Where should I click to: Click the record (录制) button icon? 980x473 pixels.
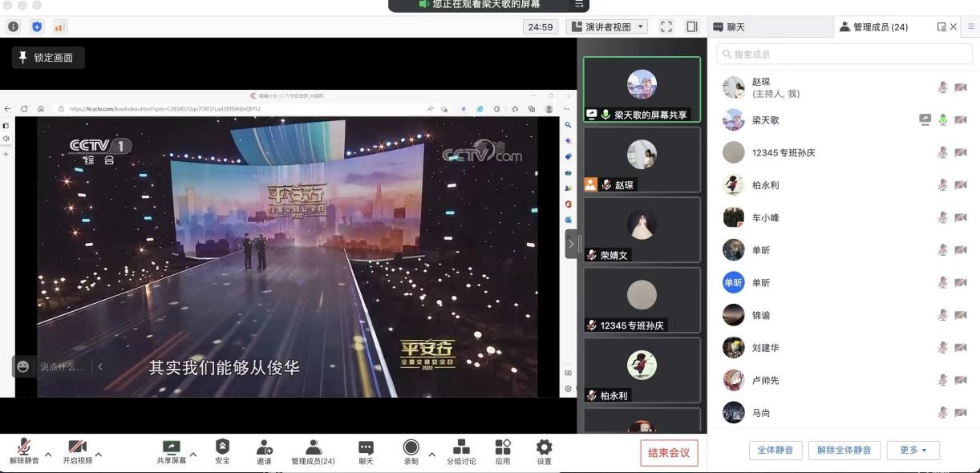pyautogui.click(x=411, y=447)
